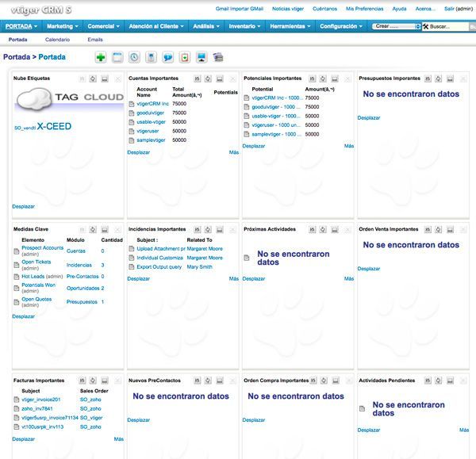Open the Open Tickets key metric
The height and width of the screenshot is (459, 476).
(36, 262)
